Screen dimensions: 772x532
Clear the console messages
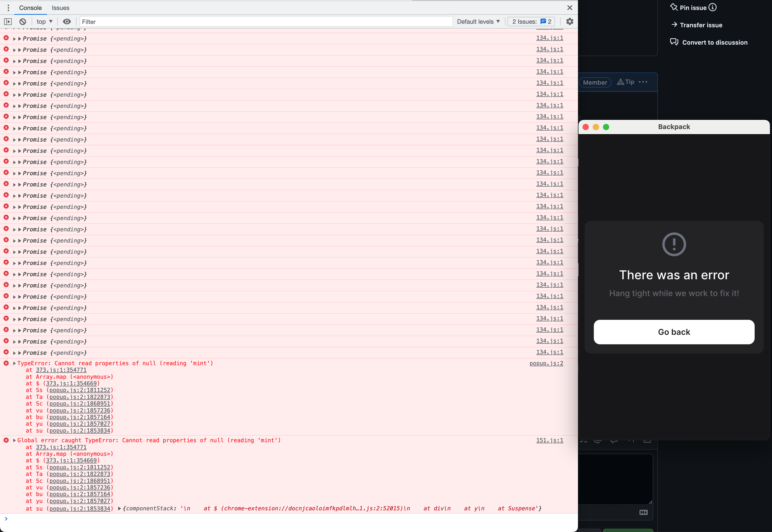tap(22, 21)
